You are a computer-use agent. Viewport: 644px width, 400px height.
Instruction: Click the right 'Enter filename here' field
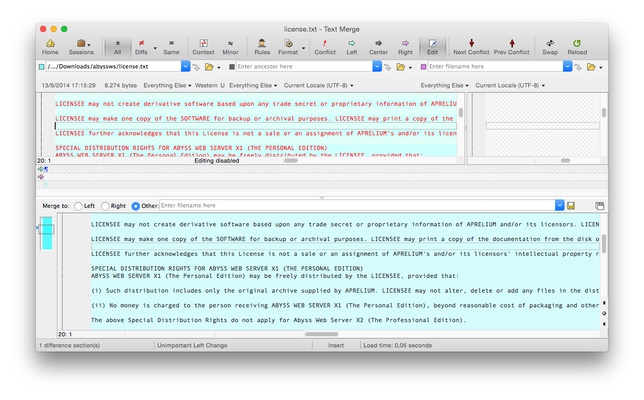(x=495, y=66)
